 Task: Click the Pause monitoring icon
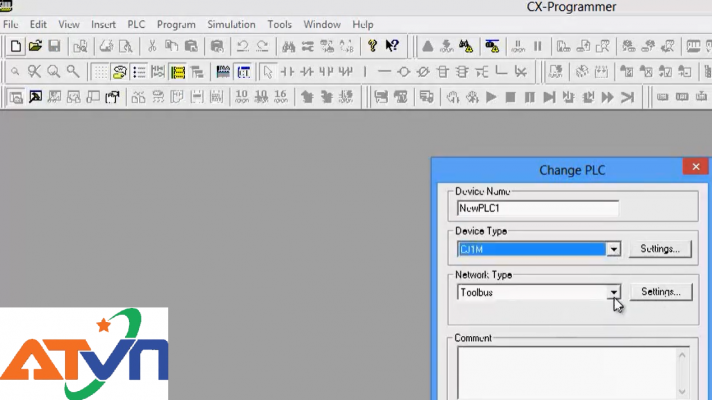coord(538,46)
